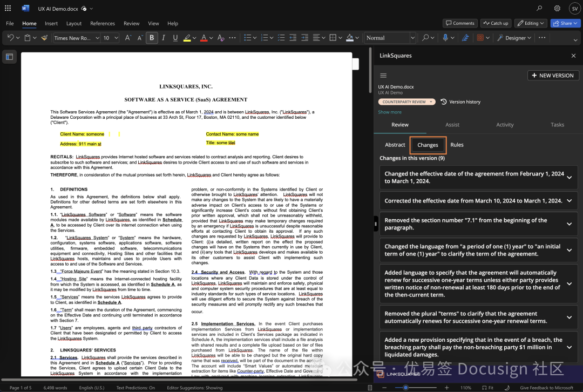The height and width of the screenshot is (392, 583).
Task: Open the References tab
Action: click(102, 23)
